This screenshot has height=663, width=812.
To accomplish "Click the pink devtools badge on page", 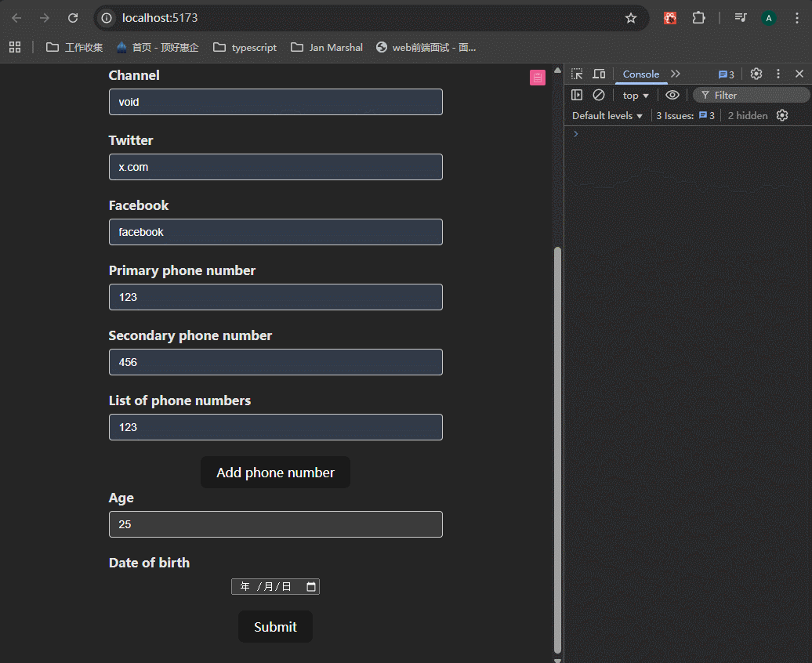I will [x=537, y=77].
